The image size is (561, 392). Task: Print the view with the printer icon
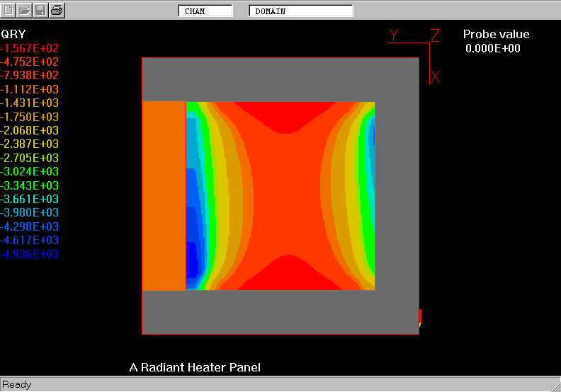(57, 10)
